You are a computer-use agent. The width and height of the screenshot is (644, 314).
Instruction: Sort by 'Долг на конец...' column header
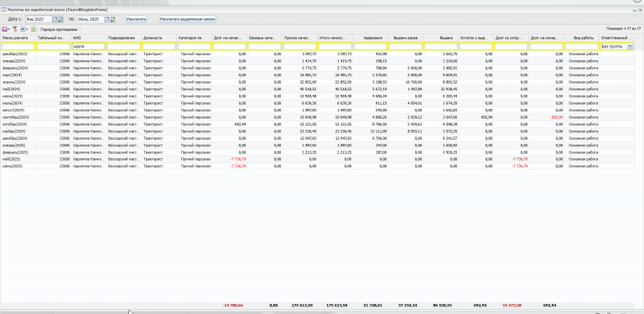point(546,38)
